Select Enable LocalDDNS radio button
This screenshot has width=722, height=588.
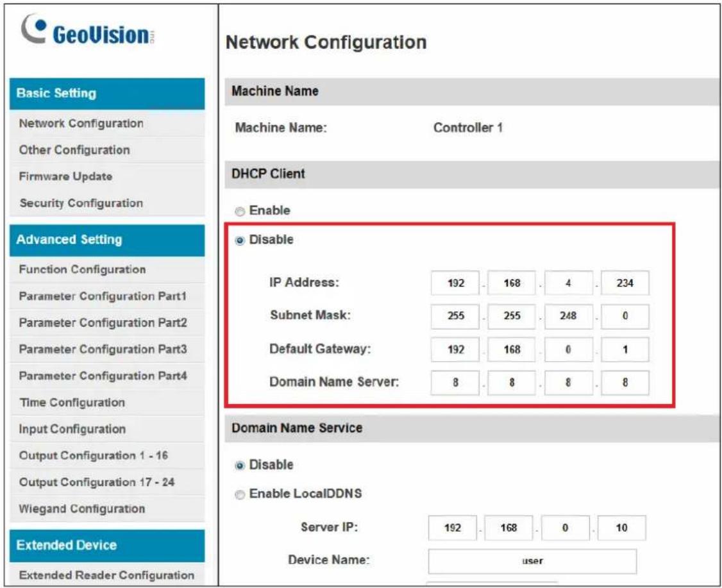(239, 494)
